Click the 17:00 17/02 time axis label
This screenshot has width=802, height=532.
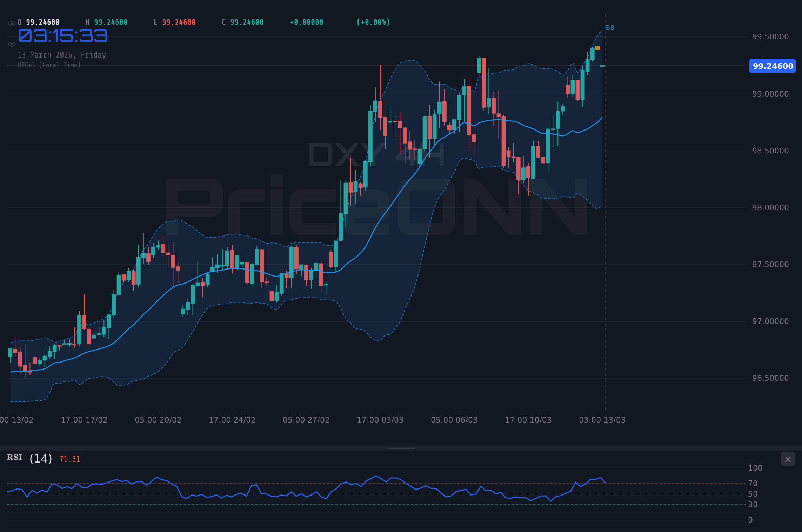84,420
